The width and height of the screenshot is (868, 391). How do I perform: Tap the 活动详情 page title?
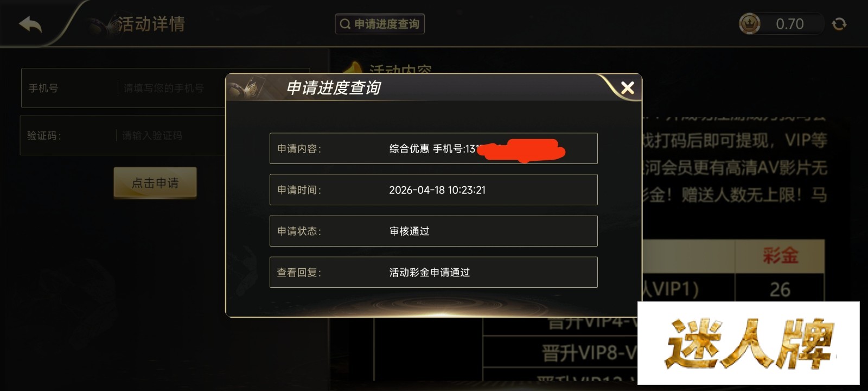pyautogui.click(x=151, y=24)
